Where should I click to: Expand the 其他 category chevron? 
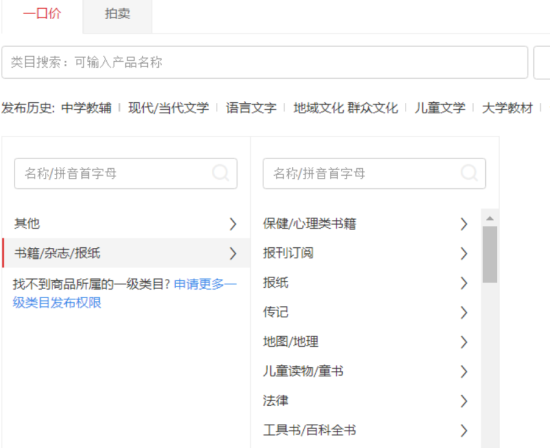click(233, 224)
